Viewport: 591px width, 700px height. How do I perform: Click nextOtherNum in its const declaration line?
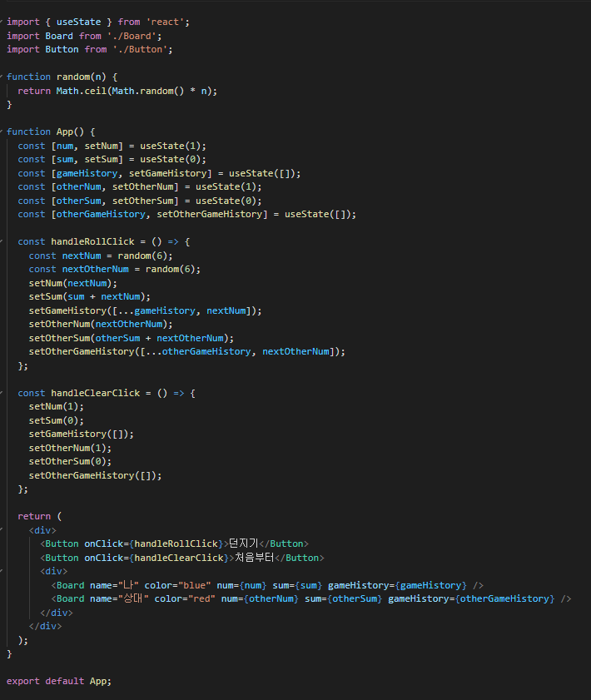pos(95,269)
